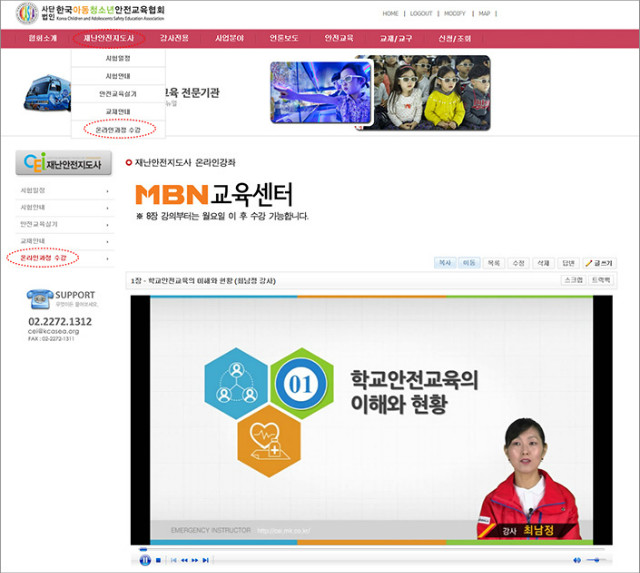
Task: Click the 3D glasses woman banner photo
Action: click(x=321, y=92)
